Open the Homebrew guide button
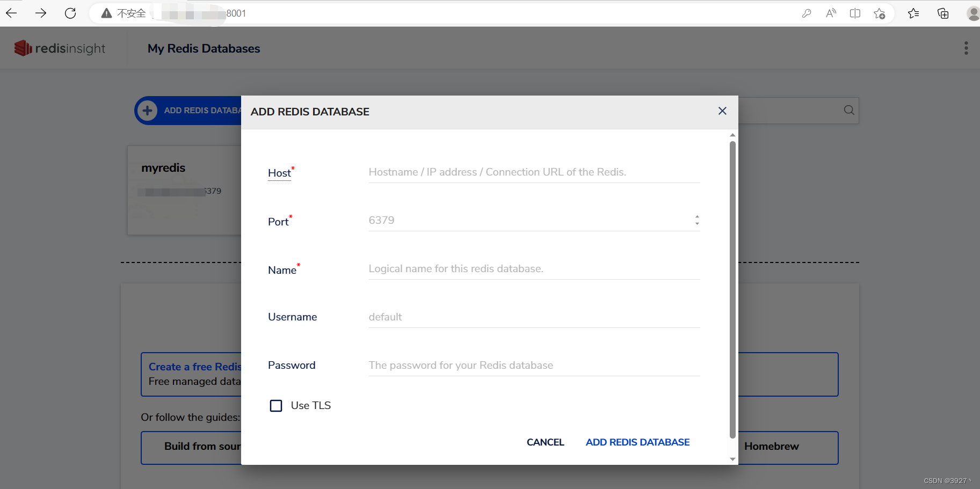 788,448
